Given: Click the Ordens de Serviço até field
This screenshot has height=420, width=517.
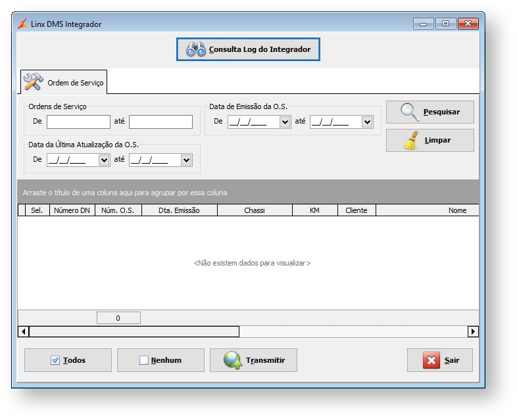Looking at the screenshot, I should tap(160, 122).
